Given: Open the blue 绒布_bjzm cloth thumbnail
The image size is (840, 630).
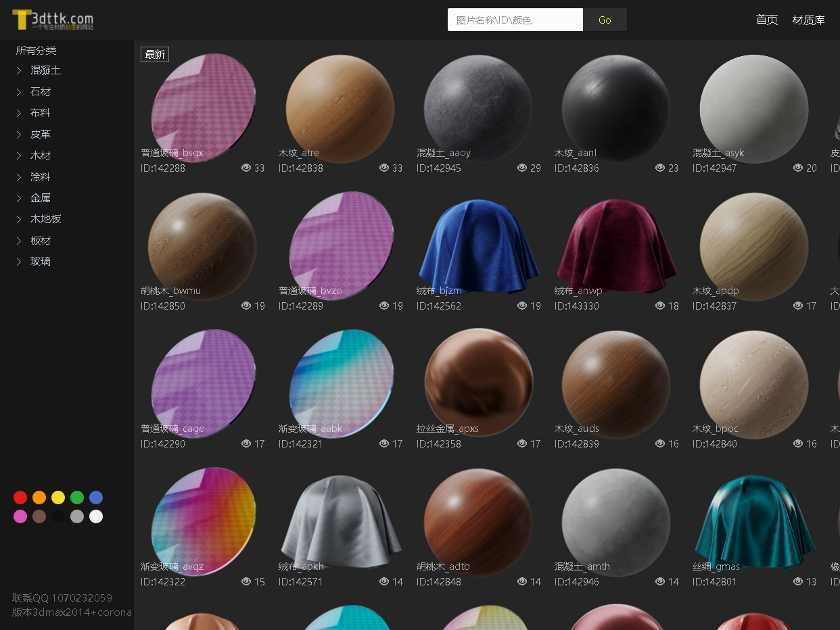Looking at the screenshot, I should (x=479, y=247).
